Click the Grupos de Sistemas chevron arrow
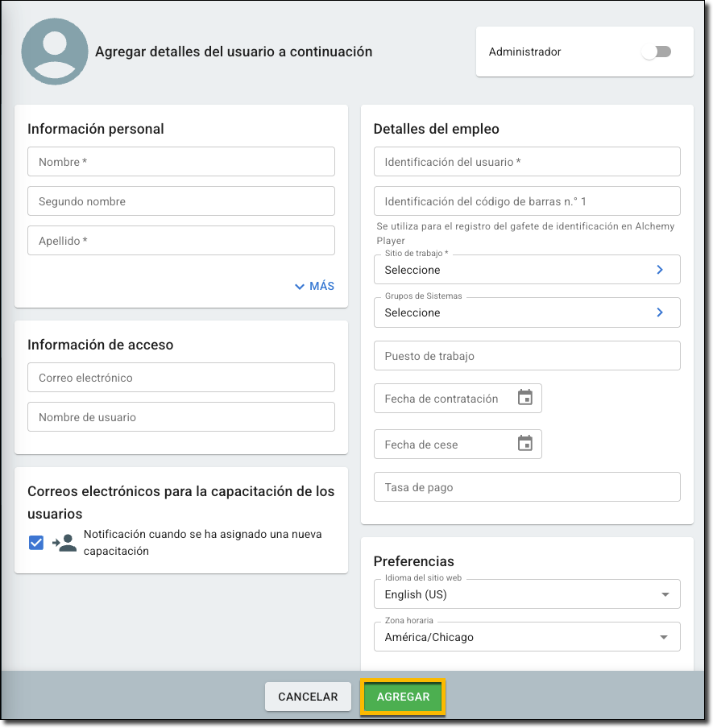 [x=660, y=312]
